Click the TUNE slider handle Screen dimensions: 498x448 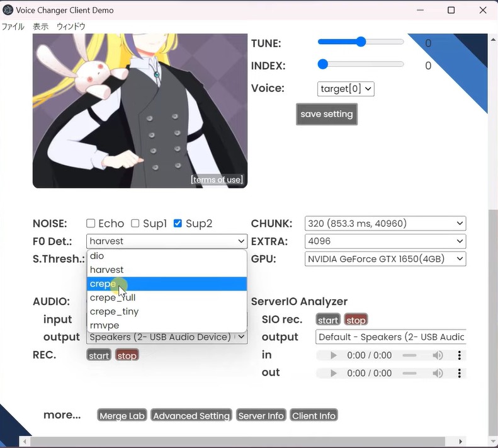point(361,42)
